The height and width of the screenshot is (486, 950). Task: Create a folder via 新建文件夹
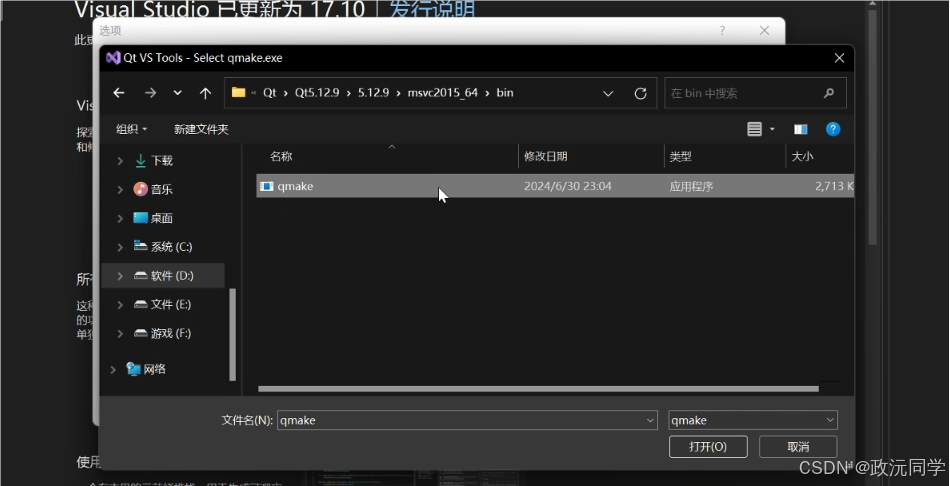[x=201, y=129]
